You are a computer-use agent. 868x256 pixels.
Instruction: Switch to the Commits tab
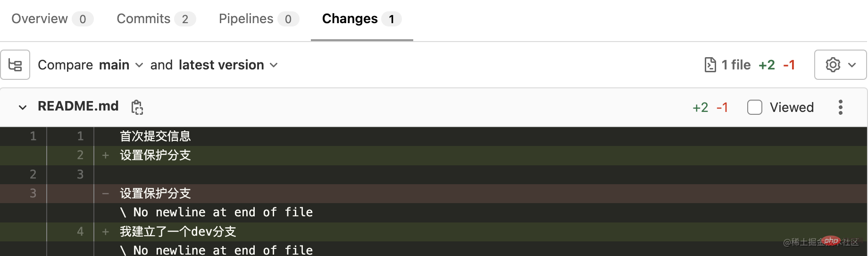point(156,19)
